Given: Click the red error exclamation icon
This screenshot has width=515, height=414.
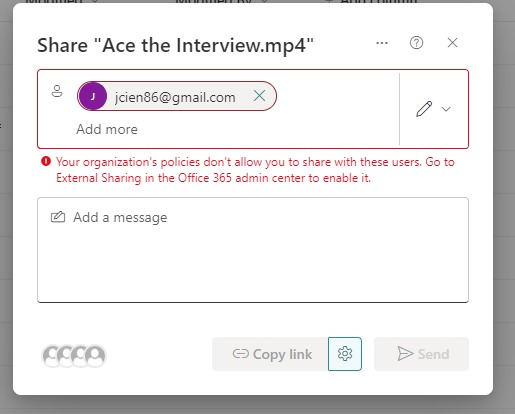Looking at the screenshot, I should pos(46,162).
